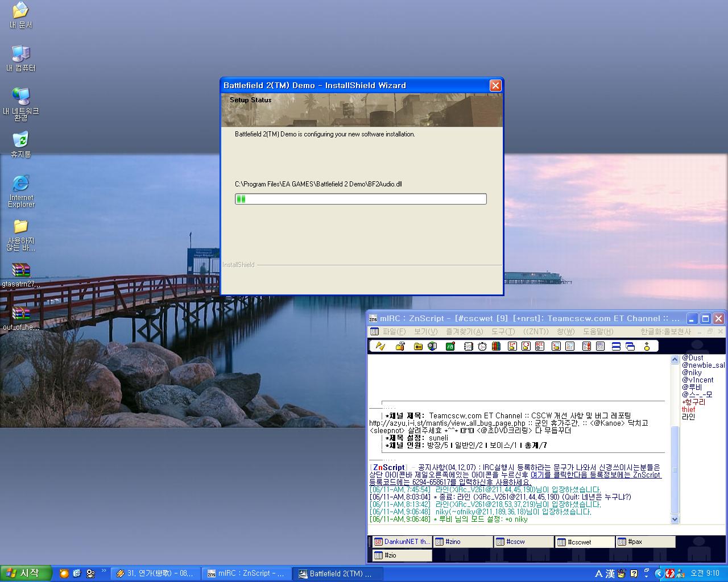Click the tile windows toolbar icon
The width and height of the screenshot is (728, 582).
(616, 346)
